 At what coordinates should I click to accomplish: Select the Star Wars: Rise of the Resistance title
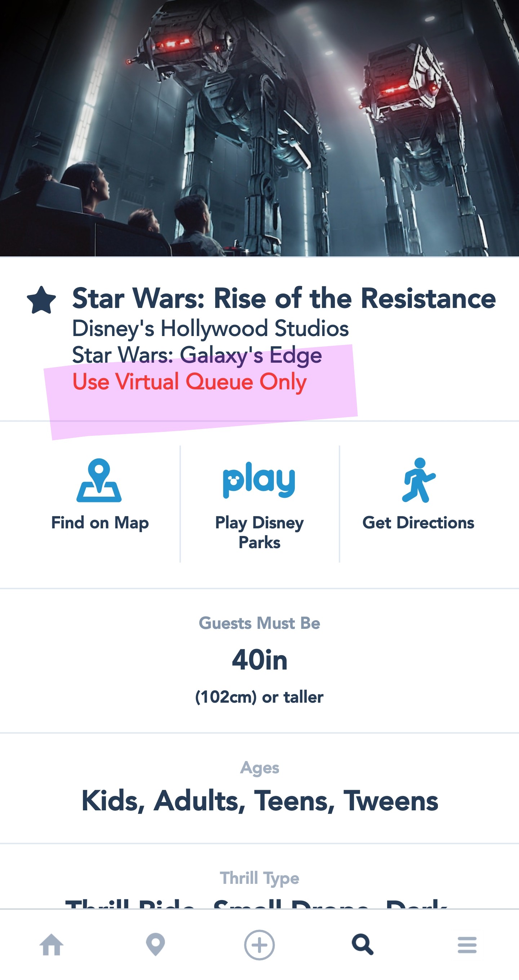point(284,298)
